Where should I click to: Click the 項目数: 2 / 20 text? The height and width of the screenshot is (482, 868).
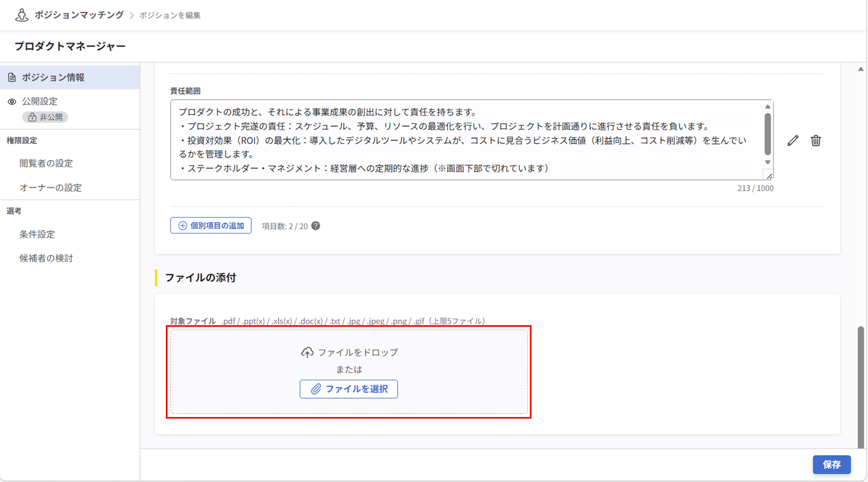285,226
